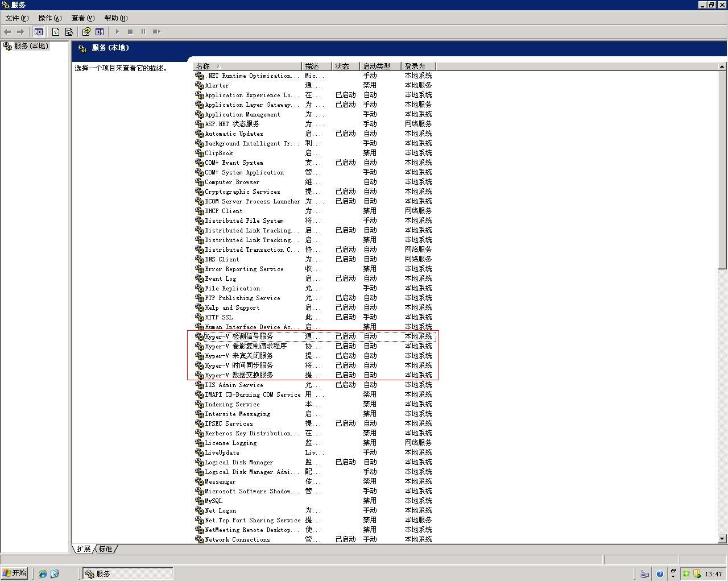This screenshot has height=582, width=728.
Task: Click the Restart Service toolbar icon
Action: click(156, 32)
